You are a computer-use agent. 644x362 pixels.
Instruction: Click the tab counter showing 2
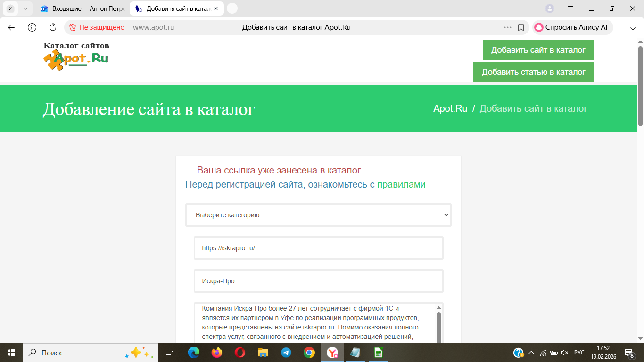point(10,8)
